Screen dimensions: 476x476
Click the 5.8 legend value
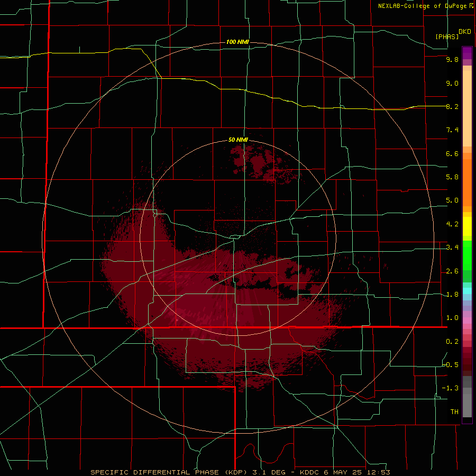click(452, 177)
